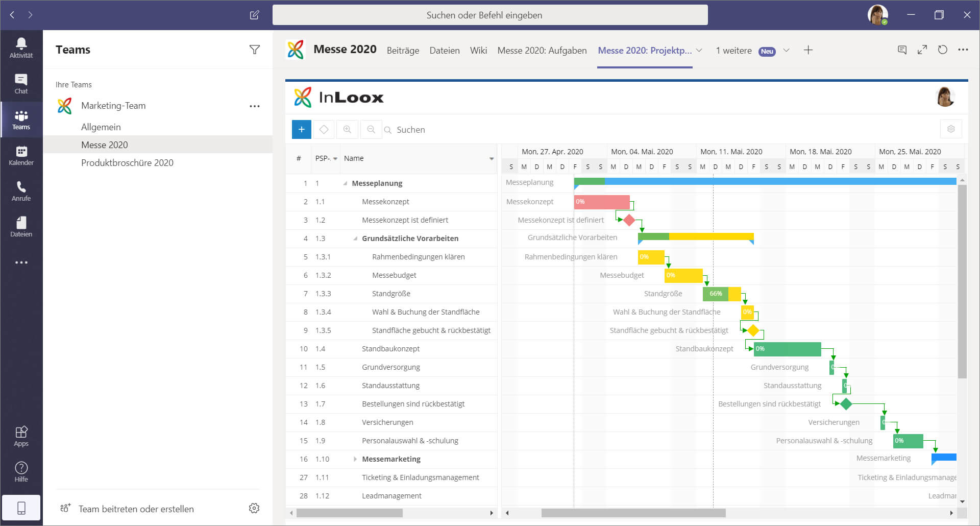The height and width of the screenshot is (526, 980).
Task: Select the Versicherungen task row
Action: [x=391, y=422]
